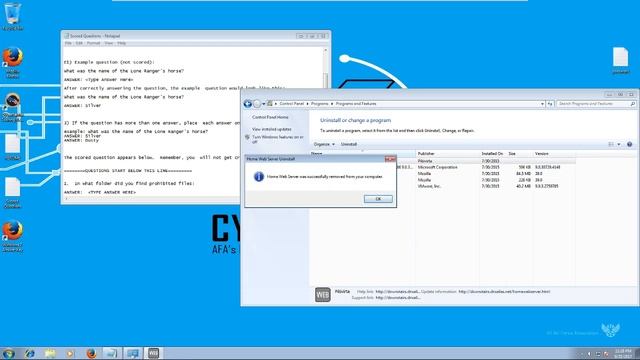
Task: Click Control Panel in the address breadcrumb
Action: [x=291, y=104]
